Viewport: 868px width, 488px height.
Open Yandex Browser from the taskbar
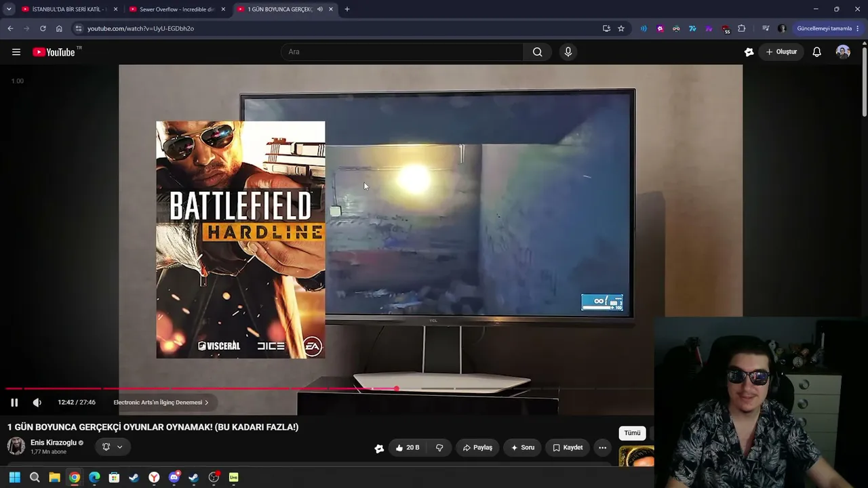(x=154, y=477)
